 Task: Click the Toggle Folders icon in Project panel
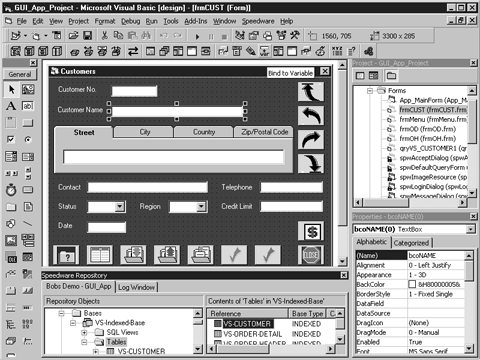pyautogui.click(x=391, y=76)
